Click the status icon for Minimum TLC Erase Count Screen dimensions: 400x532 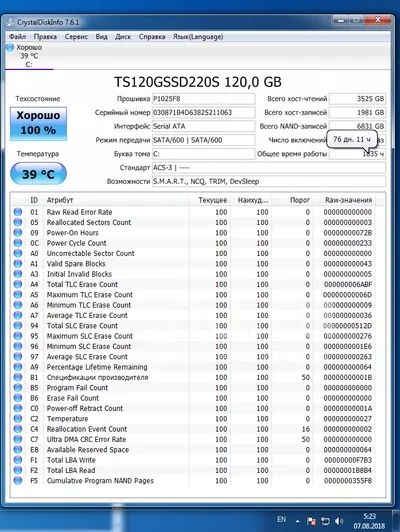coord(18,305)
